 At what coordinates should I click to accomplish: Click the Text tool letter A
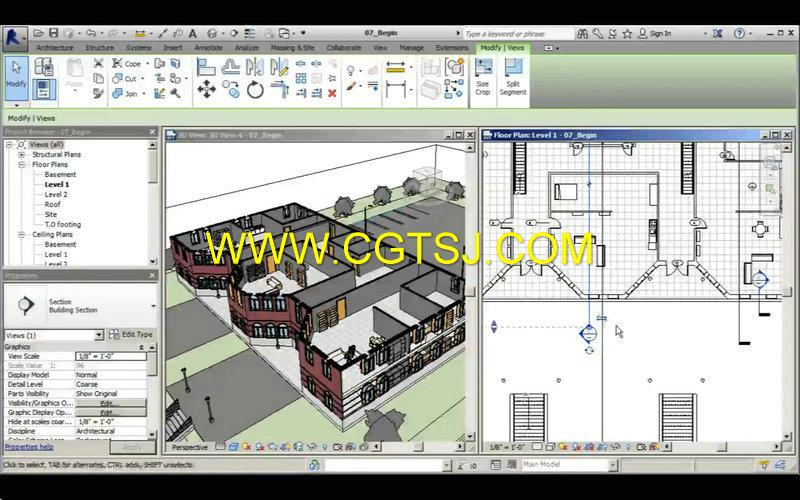click(192, 34)
